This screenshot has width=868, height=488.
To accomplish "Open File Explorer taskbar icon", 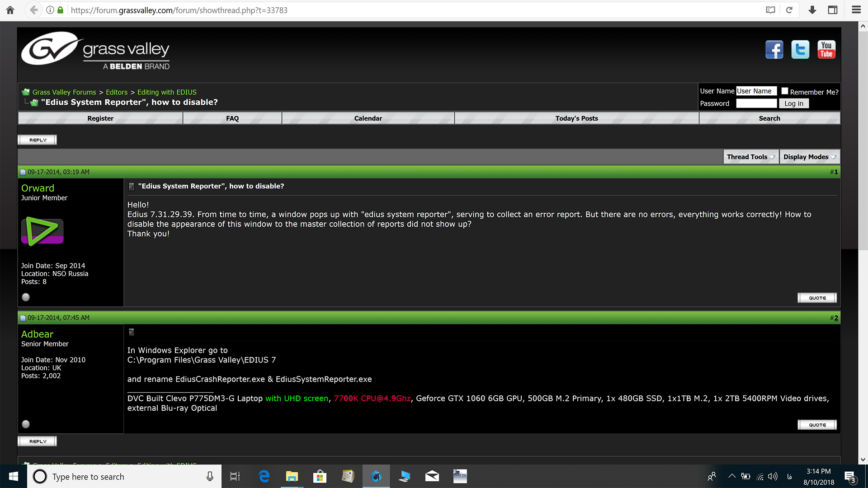I will tap(291, 476).
